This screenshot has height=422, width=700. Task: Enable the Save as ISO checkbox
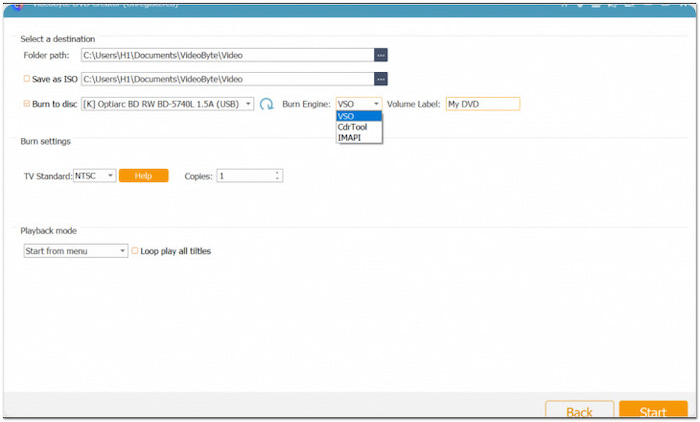[x=27, y=79]
